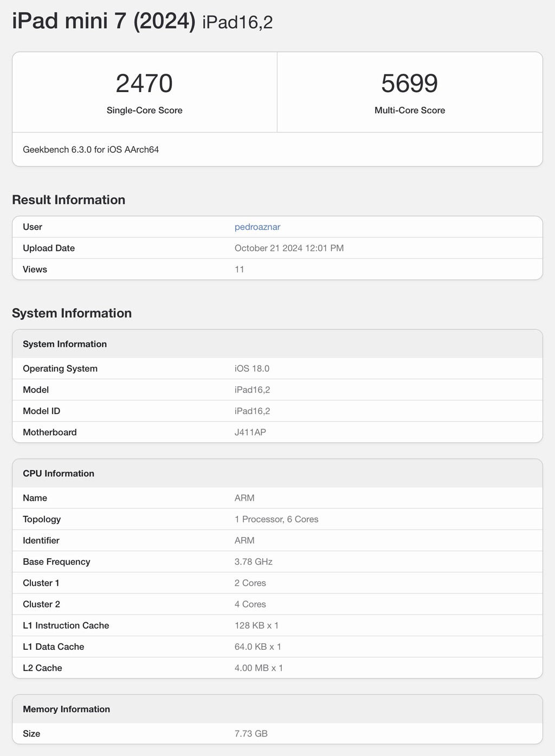This screenshot has width=555, height=756.
Task: Open the pedroaznar user profile link
Action: pos(257,227)
